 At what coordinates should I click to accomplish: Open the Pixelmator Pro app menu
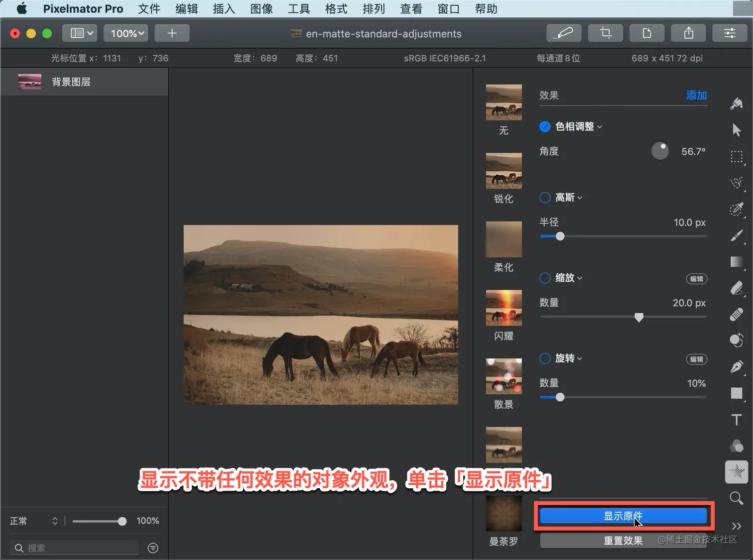coord(83,9)
